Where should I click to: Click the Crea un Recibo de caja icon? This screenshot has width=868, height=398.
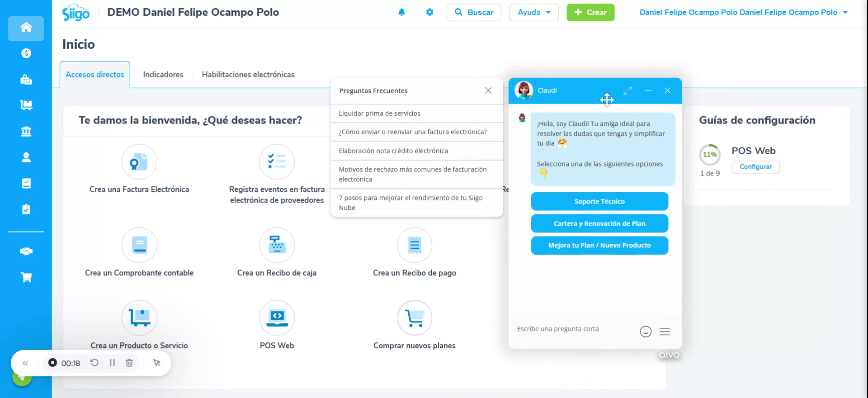pos(277,245)
